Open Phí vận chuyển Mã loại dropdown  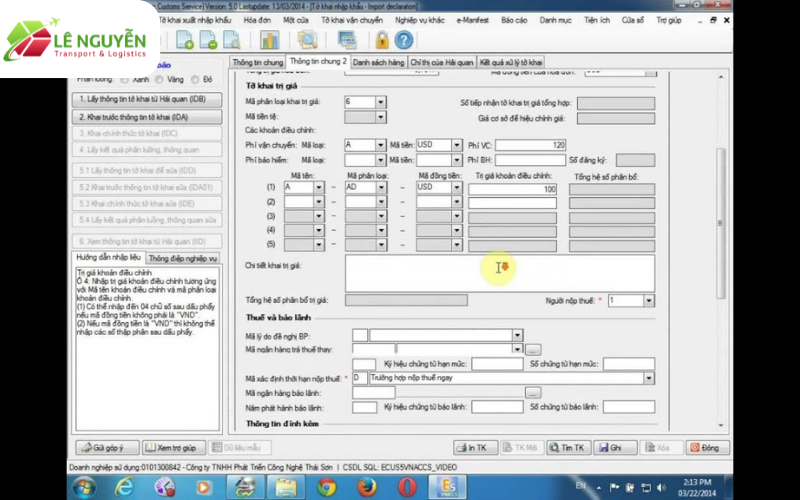pyautogui.click(x=381, y=145)
